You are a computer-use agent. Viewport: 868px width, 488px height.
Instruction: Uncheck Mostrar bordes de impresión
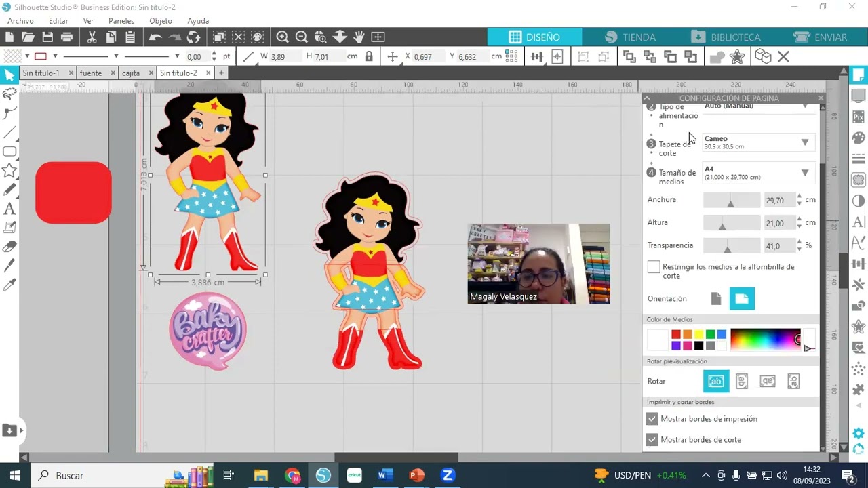coord(652,419)
